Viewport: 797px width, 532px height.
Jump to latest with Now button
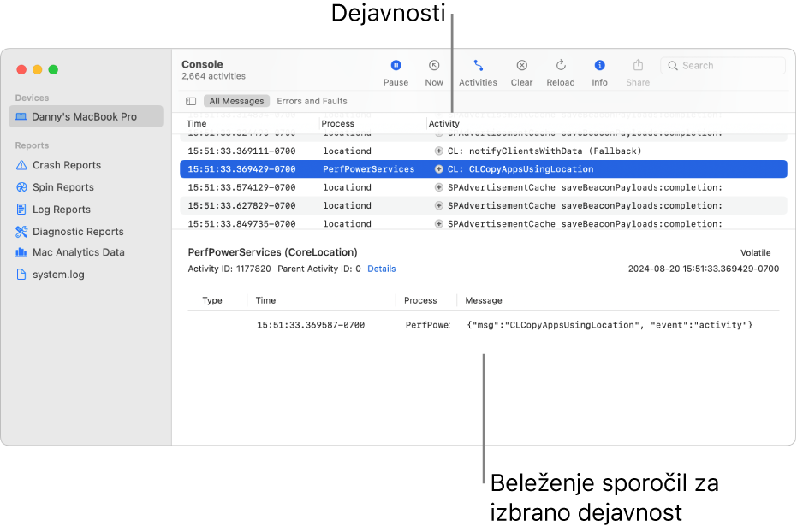pyautogui.click(x=433, y=73)
